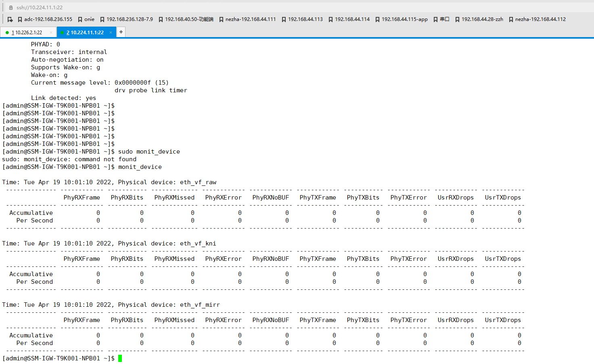Click the lock icon in address bar
Viewport: 594px width, 364px height.
[11, 8]
